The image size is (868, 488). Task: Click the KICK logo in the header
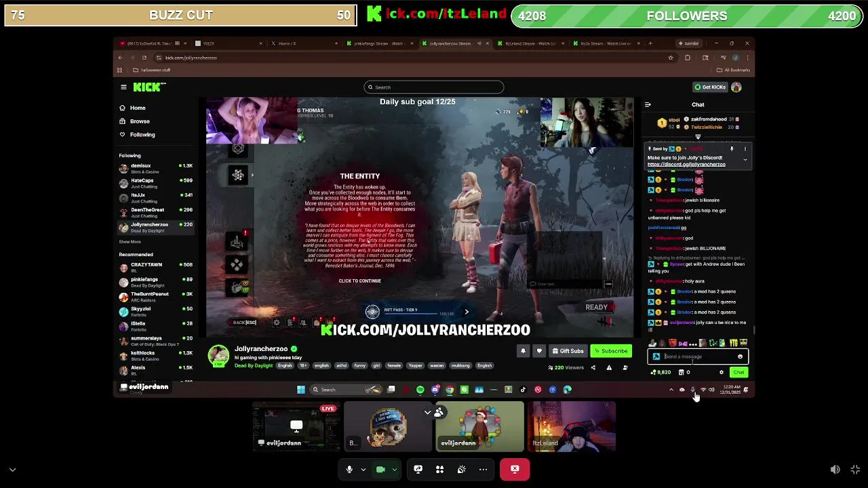pyautogui.click(x=149, y=87)
